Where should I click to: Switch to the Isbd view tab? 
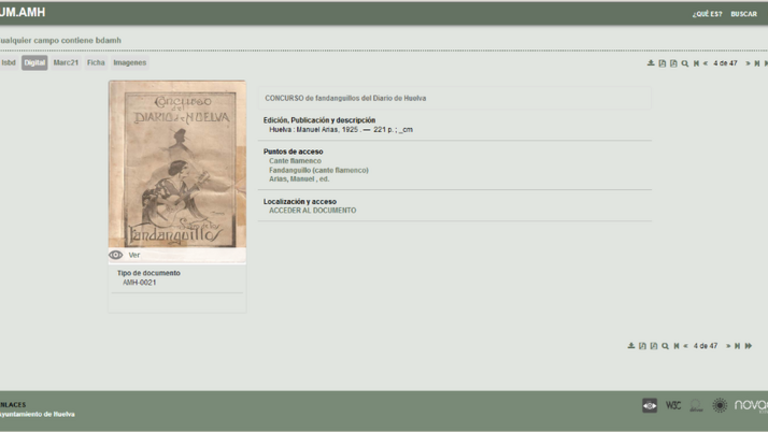[x=8, y=63]
